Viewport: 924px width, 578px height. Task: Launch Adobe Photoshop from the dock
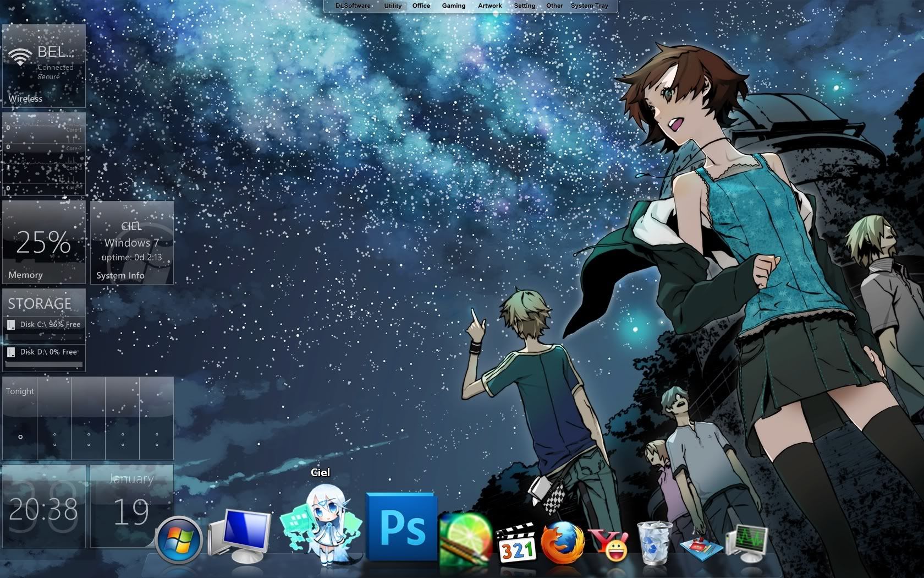[x=401, y=527]
